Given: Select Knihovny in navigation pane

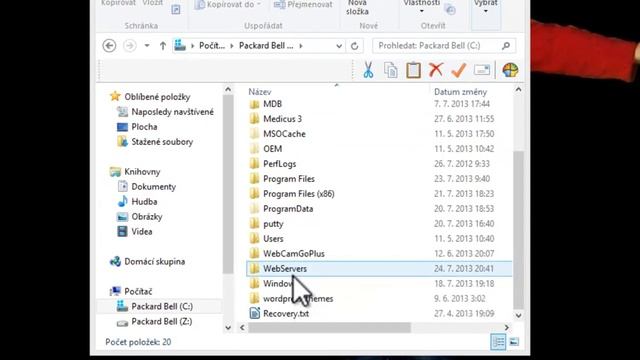Looking at the screenshot, I should tap(135, 172).
